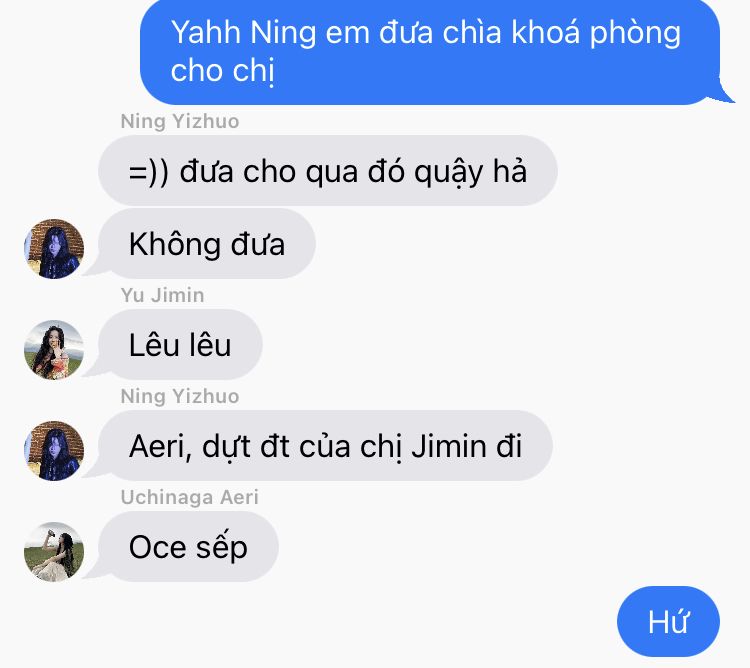This screenshot has height=668, width=750.
Task: Tap the blue "Hứ" sent message
Action: pyautogui.click(x=668, y=621)
